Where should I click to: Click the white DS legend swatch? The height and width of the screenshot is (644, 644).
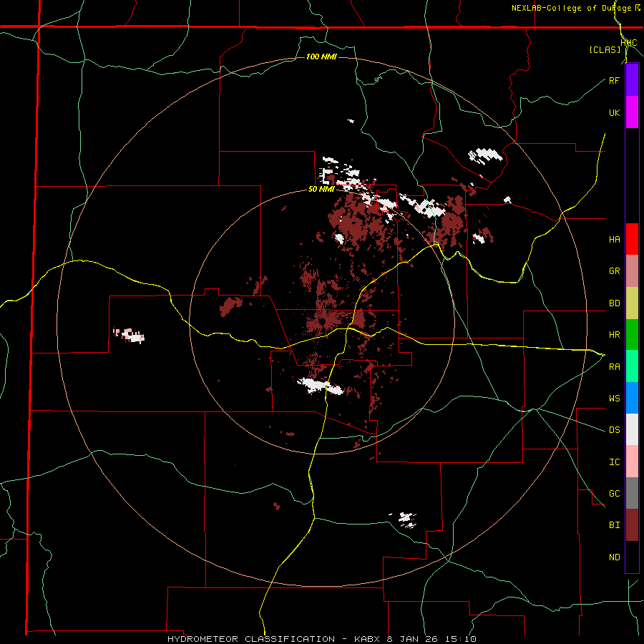pyautogui.click(x=632, y=429)
